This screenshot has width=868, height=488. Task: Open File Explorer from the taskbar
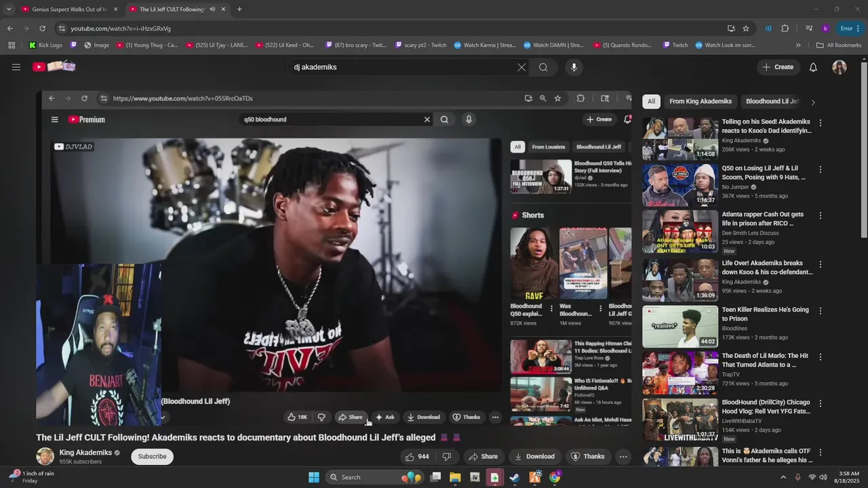455,477
